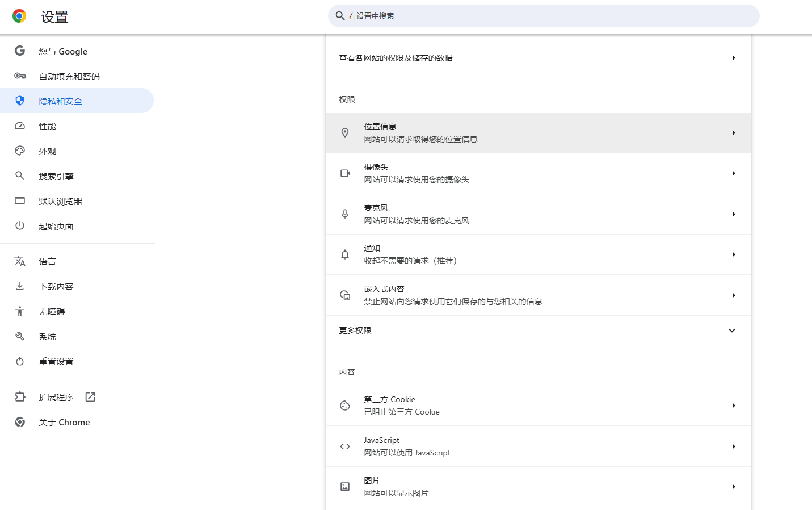Open arrow for 查看各网站的权限及储存的数据

(x=734, y=58)
